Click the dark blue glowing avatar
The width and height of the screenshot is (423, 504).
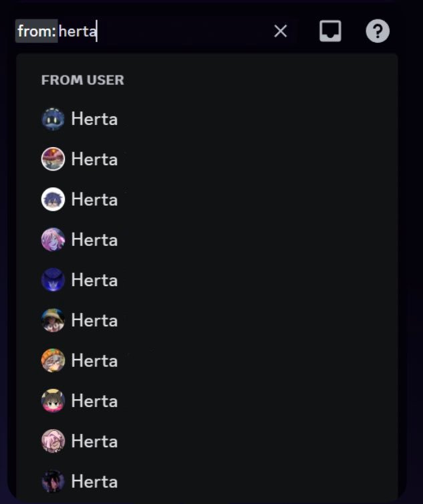point(53,279)
